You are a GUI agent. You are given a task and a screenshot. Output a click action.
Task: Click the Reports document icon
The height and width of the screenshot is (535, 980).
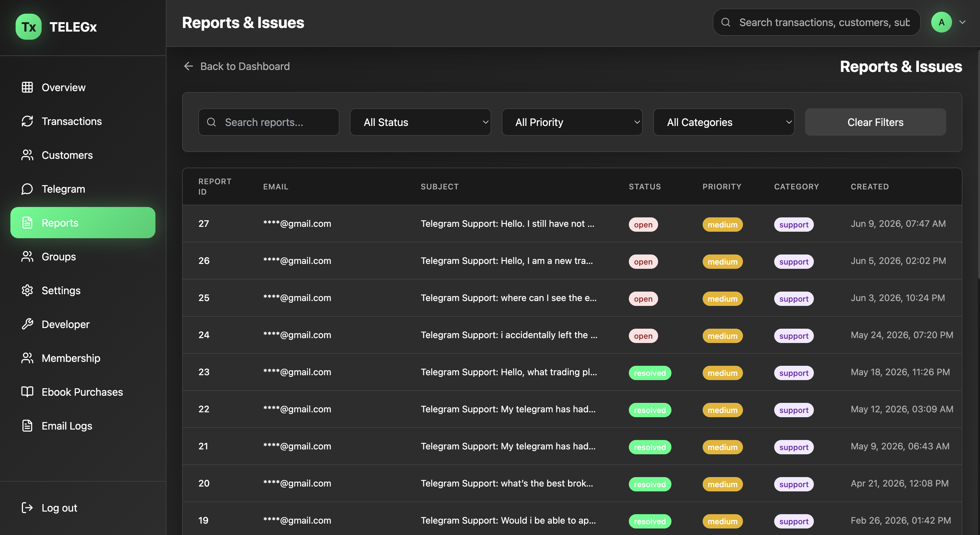pos(27,223)
